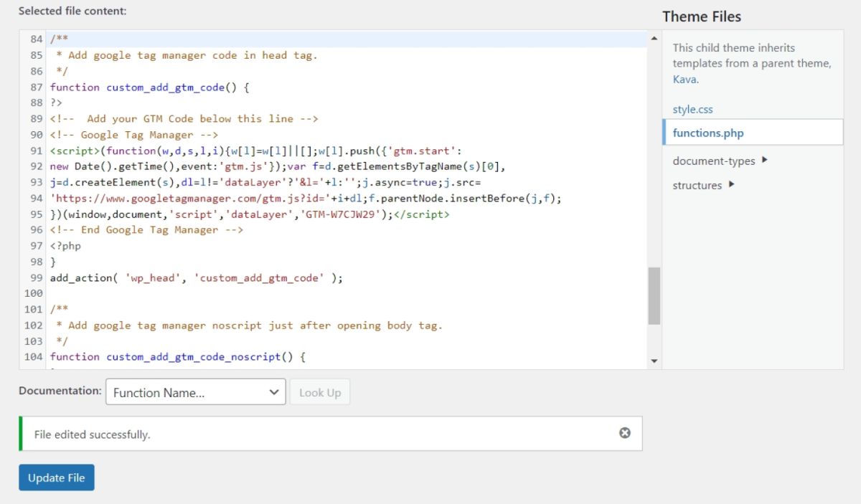Click line 99 add_action 'wp_head' code
This screenshot has height=504, width=861.
coord(197,277)
